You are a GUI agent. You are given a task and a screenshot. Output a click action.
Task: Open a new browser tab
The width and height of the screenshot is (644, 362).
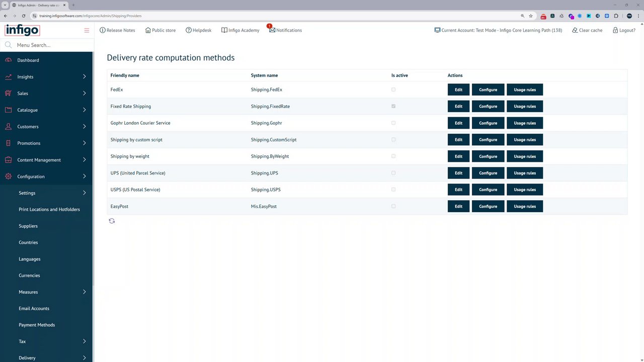click(x=73, y=5)
